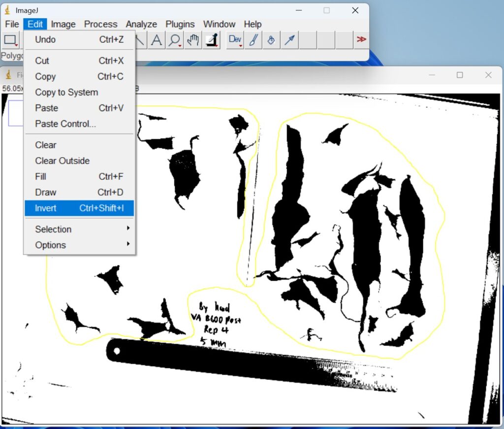Screen dimensions: 504x429
Task: Select the Text tool
Action: (x=156, y=40)
